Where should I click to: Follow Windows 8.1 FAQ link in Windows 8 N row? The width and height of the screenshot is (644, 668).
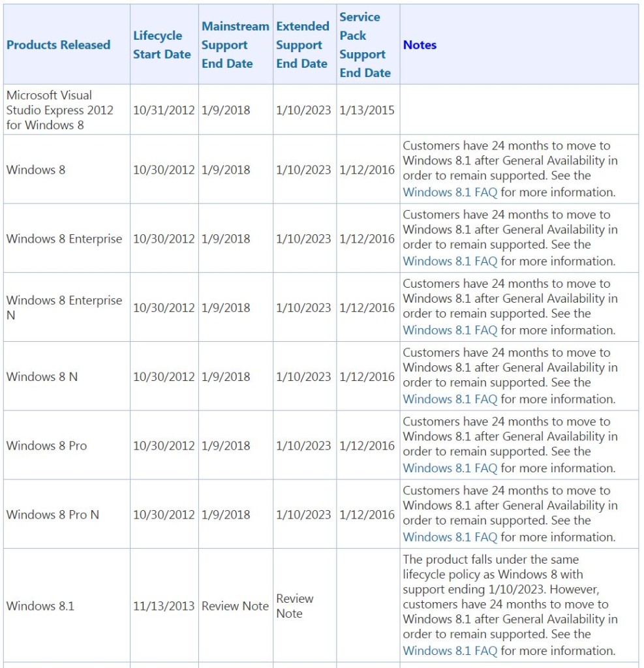450,399
